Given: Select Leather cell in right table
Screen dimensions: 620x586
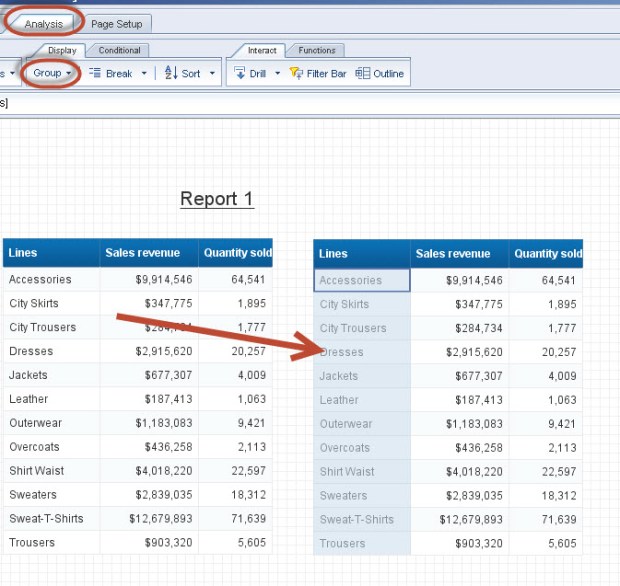Looking at the screenshot, I should (362, 400).
